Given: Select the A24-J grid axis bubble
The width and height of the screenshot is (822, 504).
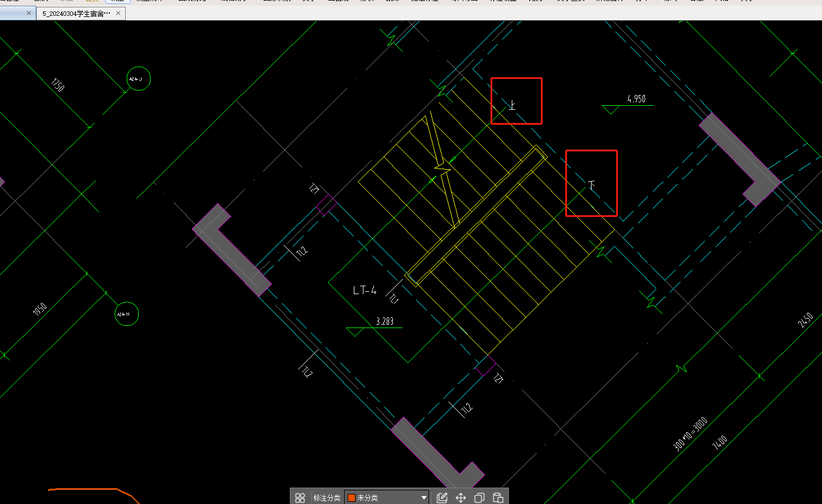Looking at the screenshot, I should click(x=139, y=79).
